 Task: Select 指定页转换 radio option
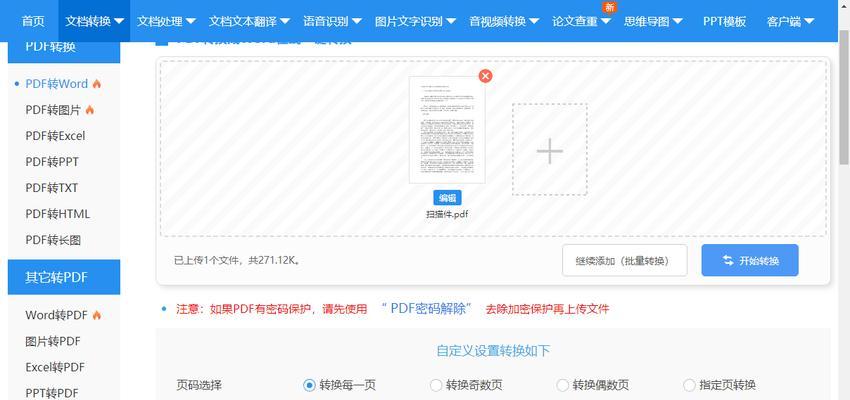[x=689, y=385]
